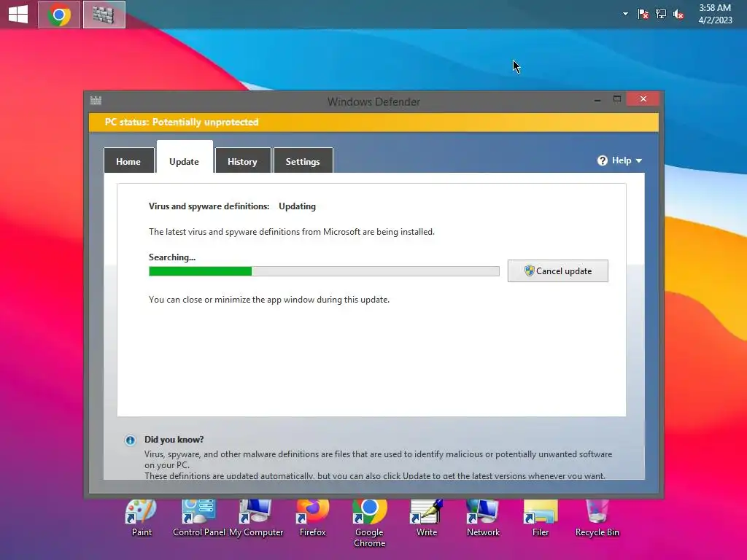Open the My Computer desktop icon

click(256, 518)
